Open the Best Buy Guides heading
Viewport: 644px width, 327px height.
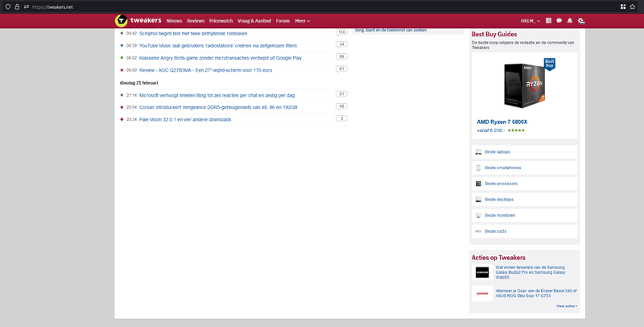pos(494,34)
